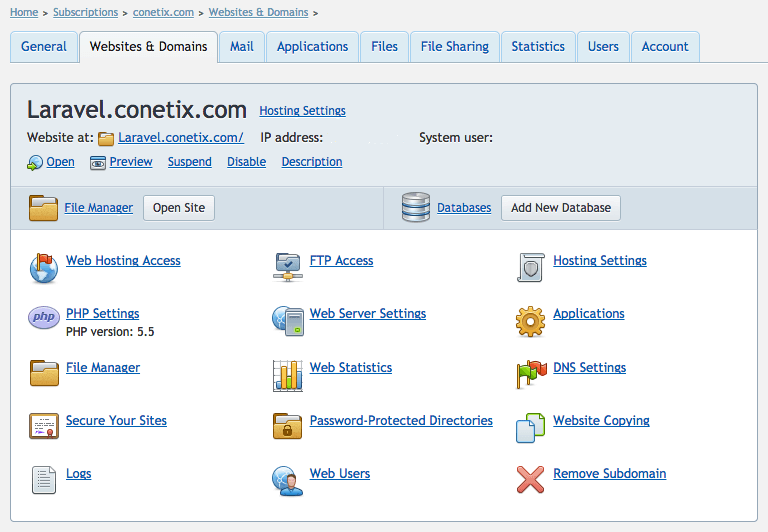Click the Preview eye window icon

coord(97,163)
